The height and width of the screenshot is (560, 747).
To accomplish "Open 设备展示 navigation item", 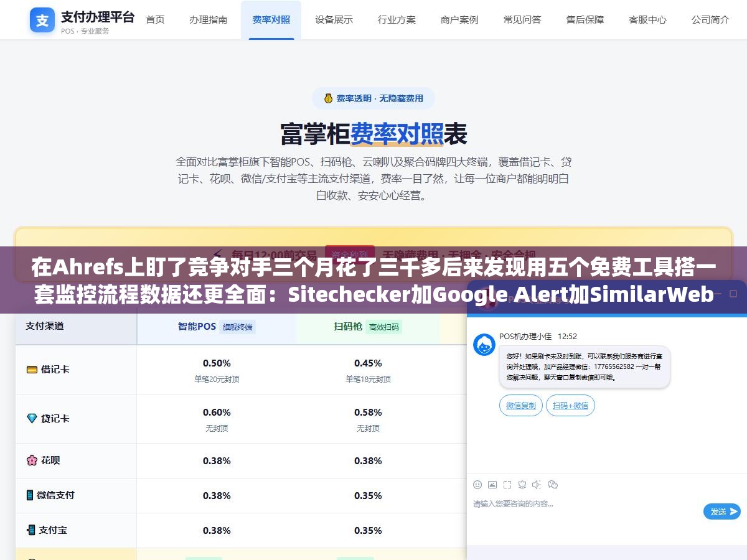I will pyautogui.click(x=334, y=19).
